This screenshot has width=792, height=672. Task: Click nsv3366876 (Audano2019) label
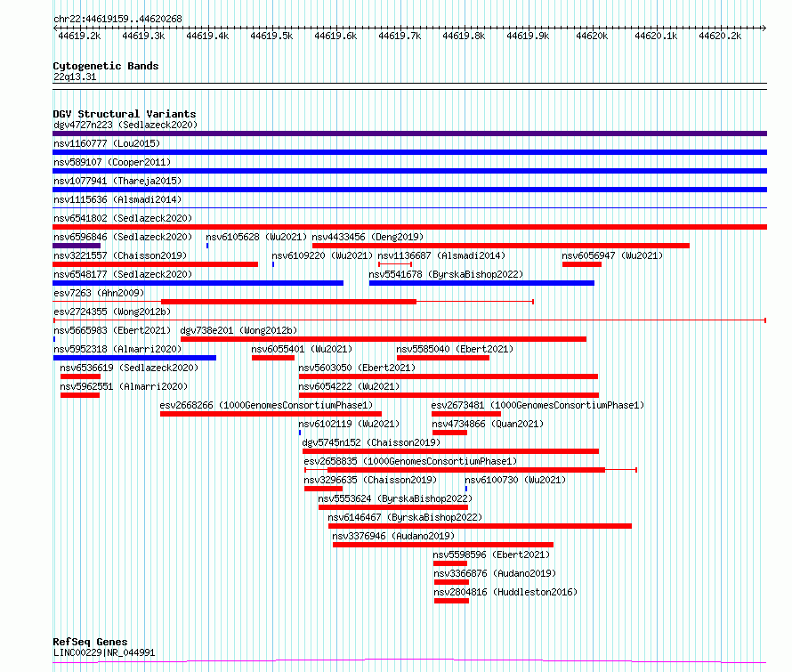pyautogui.click(x=495, y=573)
